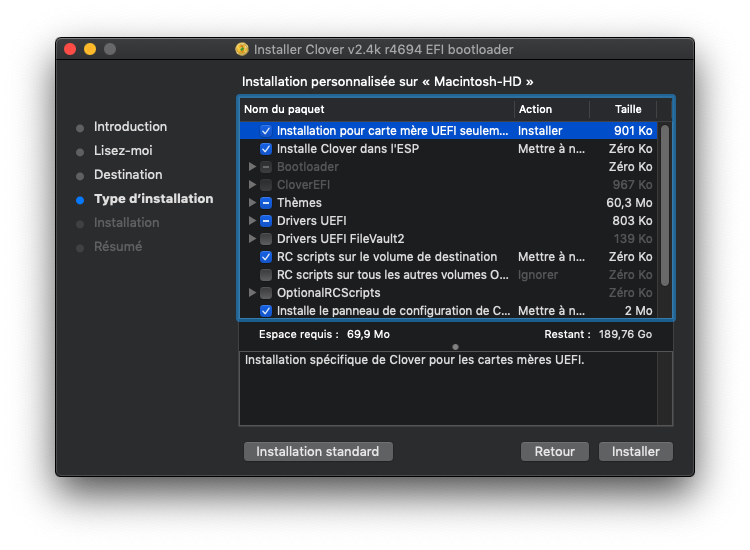Click the Action column header

[x=552, y=109]
